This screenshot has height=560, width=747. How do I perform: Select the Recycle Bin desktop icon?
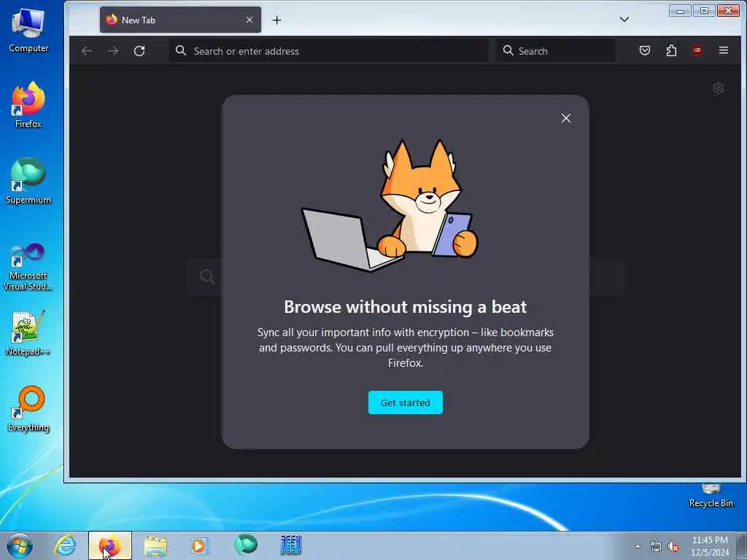711,496
